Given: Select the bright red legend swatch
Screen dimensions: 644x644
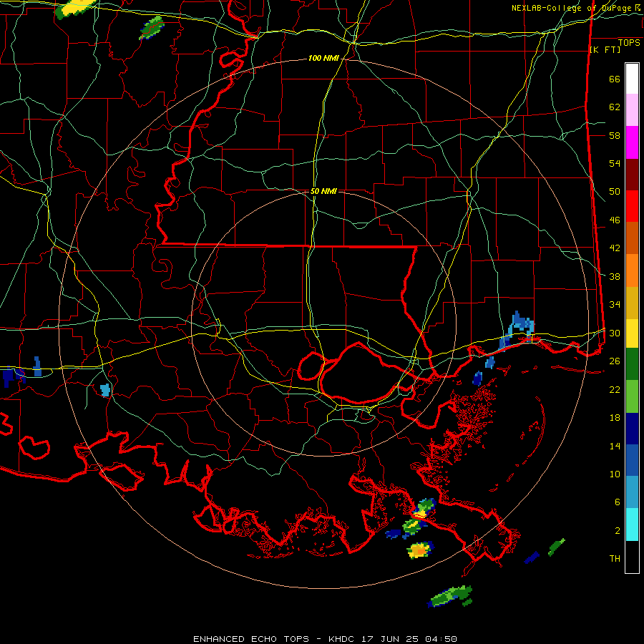Looking at the screenshot, I should coord(632,206).
